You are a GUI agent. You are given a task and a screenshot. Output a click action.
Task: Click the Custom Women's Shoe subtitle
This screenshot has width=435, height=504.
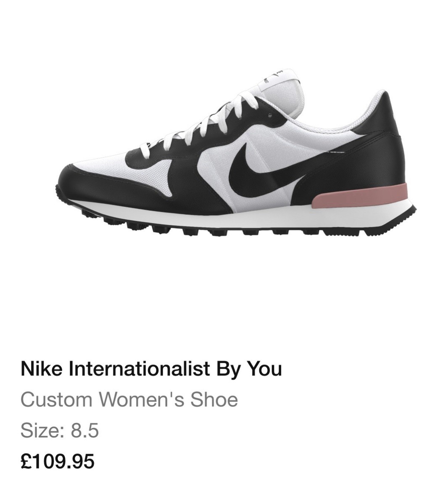click(x=129, y=399)
